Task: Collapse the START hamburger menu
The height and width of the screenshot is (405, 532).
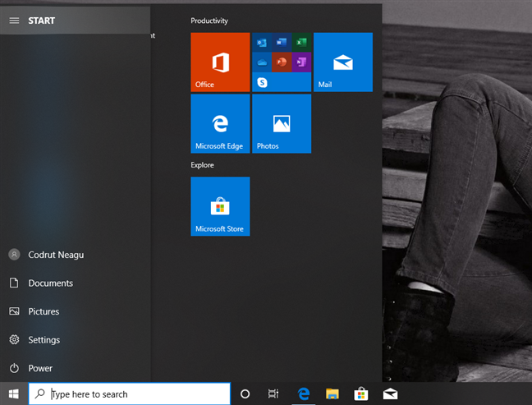Action: (14, 21)
